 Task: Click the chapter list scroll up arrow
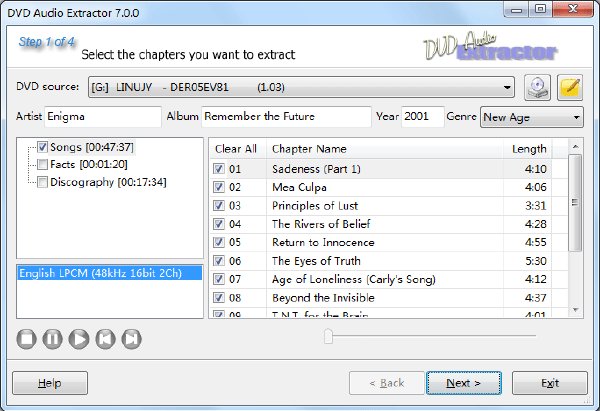575,147
